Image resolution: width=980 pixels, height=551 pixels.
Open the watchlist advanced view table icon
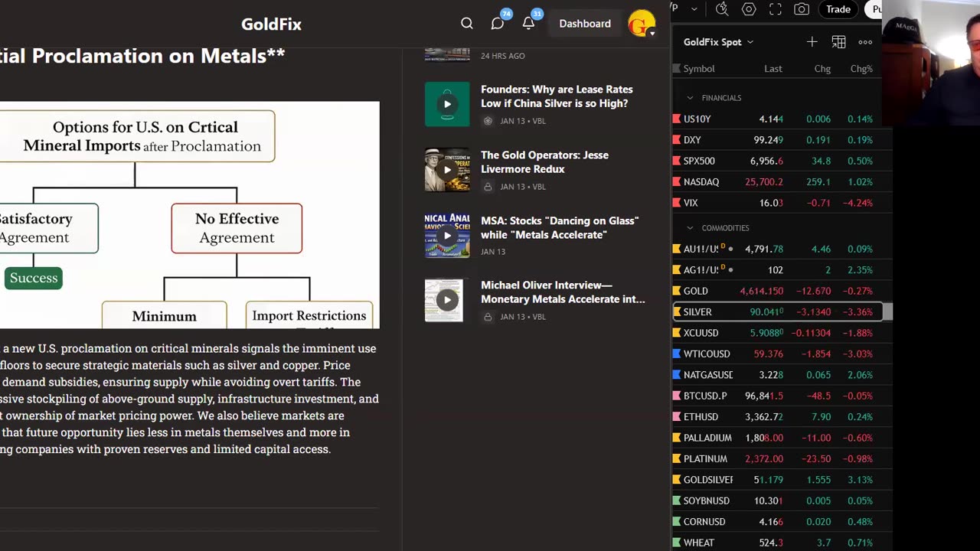(x=838, y=42)
